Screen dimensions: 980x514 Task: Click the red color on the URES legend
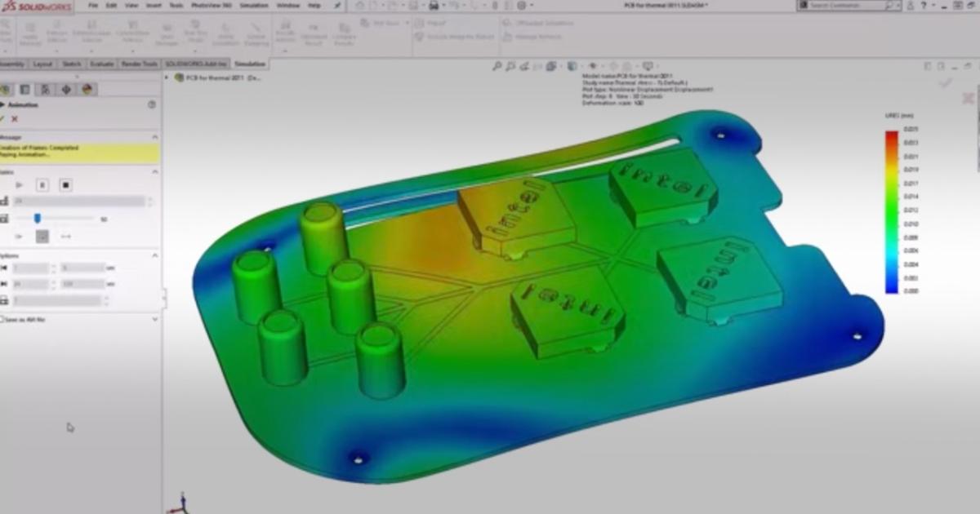coord(890,137)
